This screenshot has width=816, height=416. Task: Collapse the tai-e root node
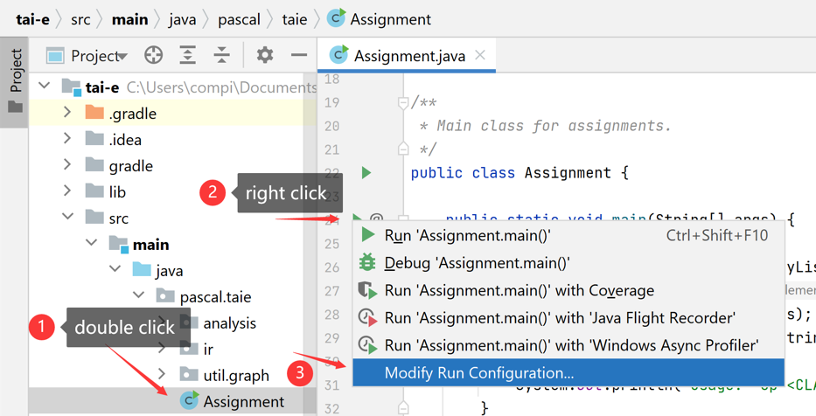pos(45,85)
